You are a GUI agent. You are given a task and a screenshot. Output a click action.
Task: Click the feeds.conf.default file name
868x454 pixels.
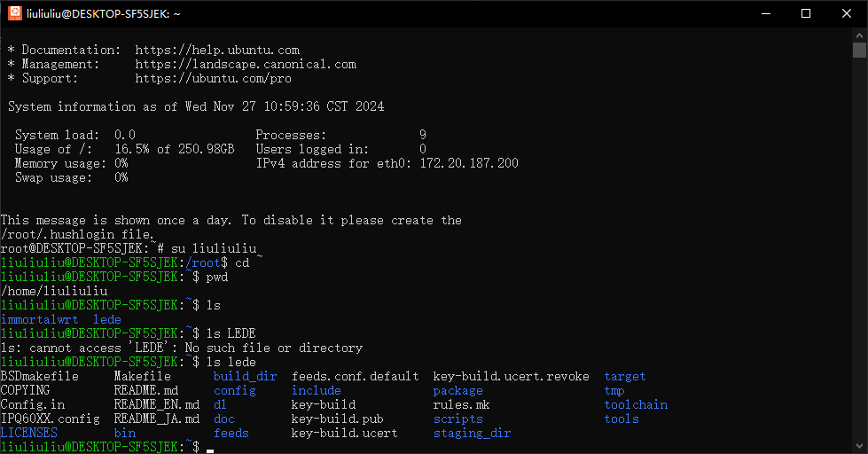(x=355, y=376)
